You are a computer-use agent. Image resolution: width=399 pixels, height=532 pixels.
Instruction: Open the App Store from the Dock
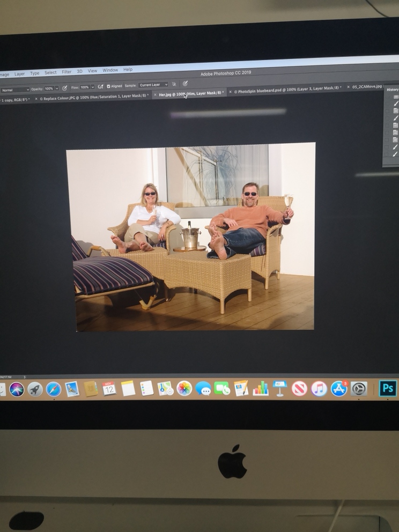point(338,388)
